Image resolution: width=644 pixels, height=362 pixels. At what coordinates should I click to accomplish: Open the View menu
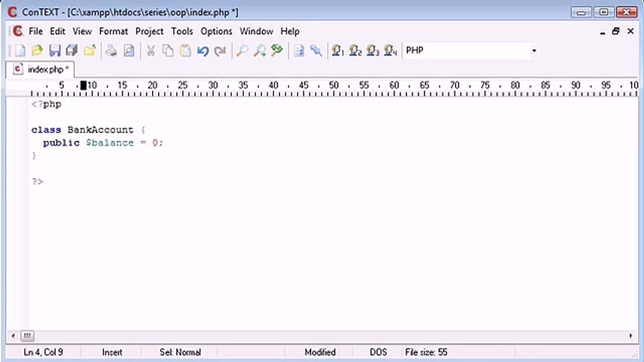[82, 31]
